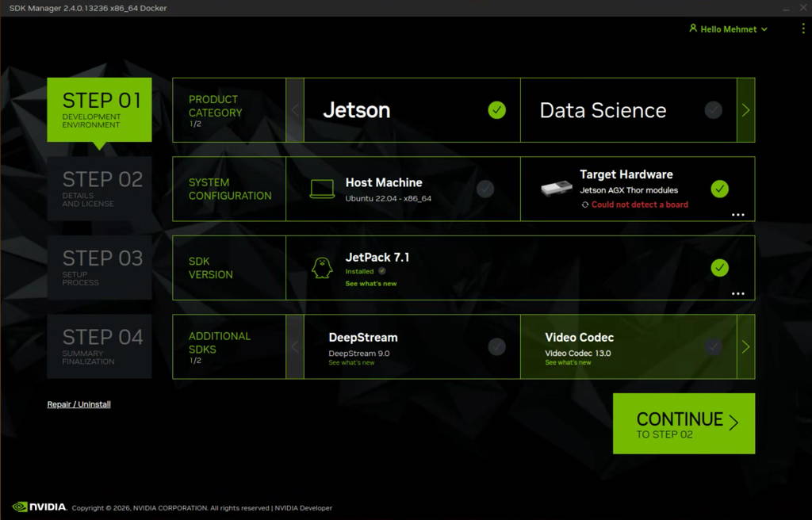Click 'Jetson AGX Thor modules' text
Viewport: 812px width, 520px height.
629,190
